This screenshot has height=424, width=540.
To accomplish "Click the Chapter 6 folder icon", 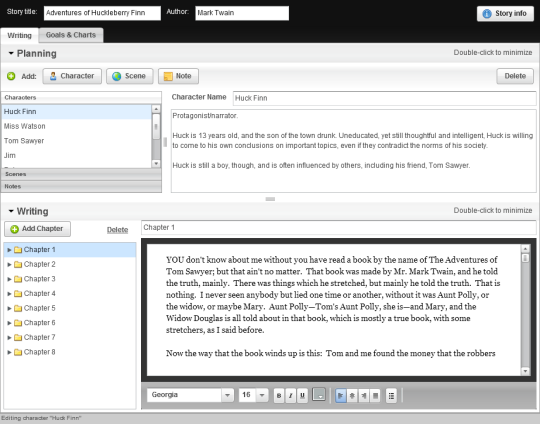I will click(18, 323).
